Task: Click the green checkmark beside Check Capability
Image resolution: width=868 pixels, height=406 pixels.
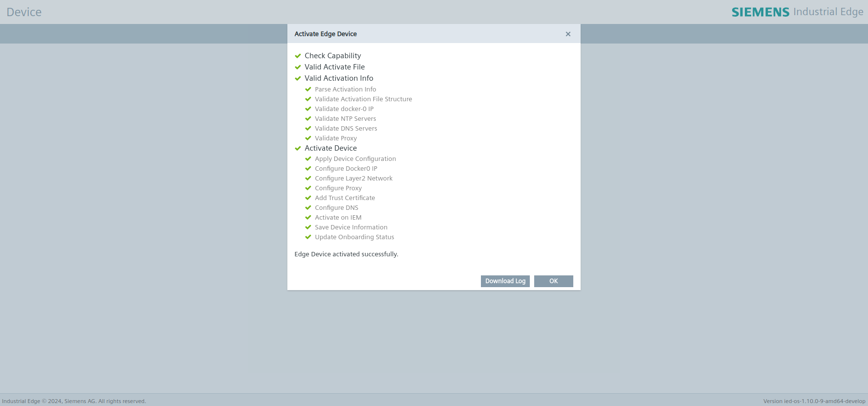Action: (x=298, y=56)
